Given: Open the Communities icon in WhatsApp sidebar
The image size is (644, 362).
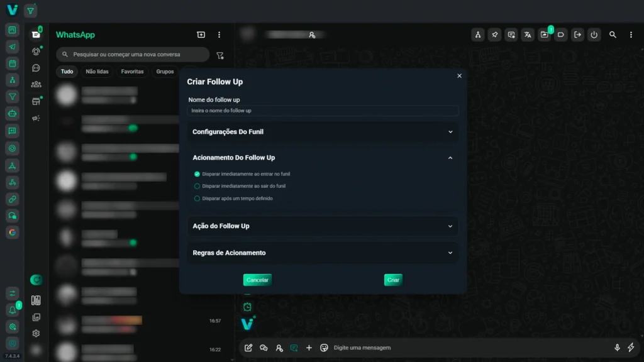Looking at the screenshot, I should [x=36, y=84].
